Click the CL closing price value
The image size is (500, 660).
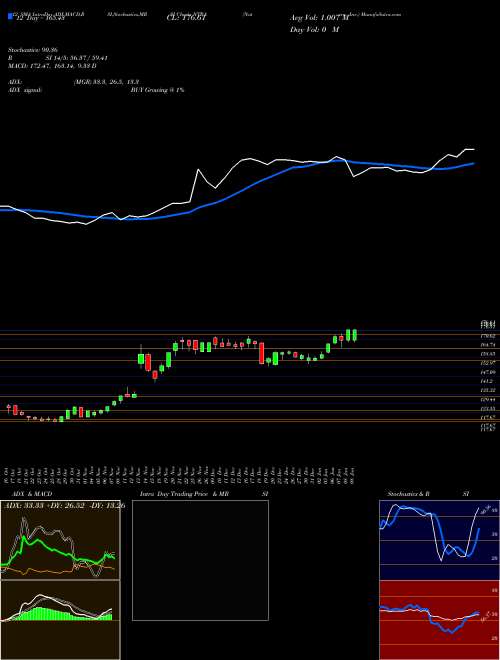click(186, 18)
